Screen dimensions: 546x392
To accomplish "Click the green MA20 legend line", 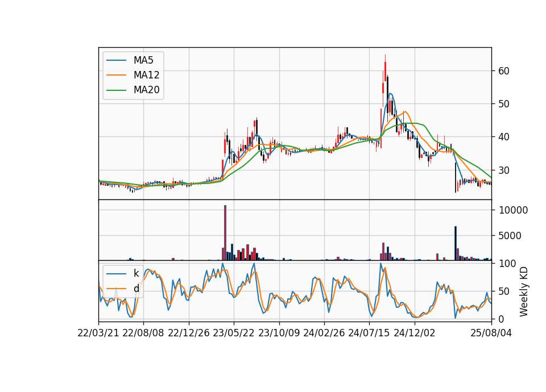I will click(x=116, y=90).
